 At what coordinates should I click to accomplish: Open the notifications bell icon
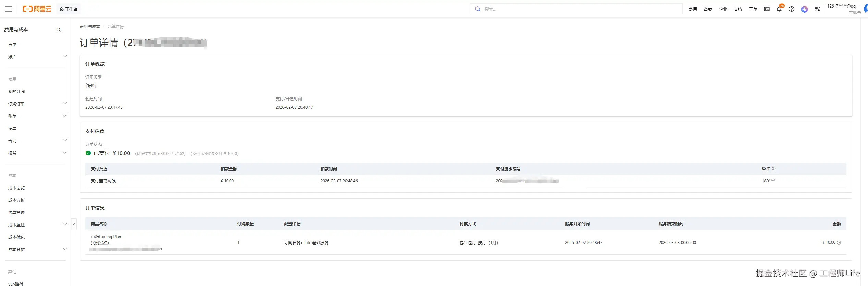(x=779, y=9)
